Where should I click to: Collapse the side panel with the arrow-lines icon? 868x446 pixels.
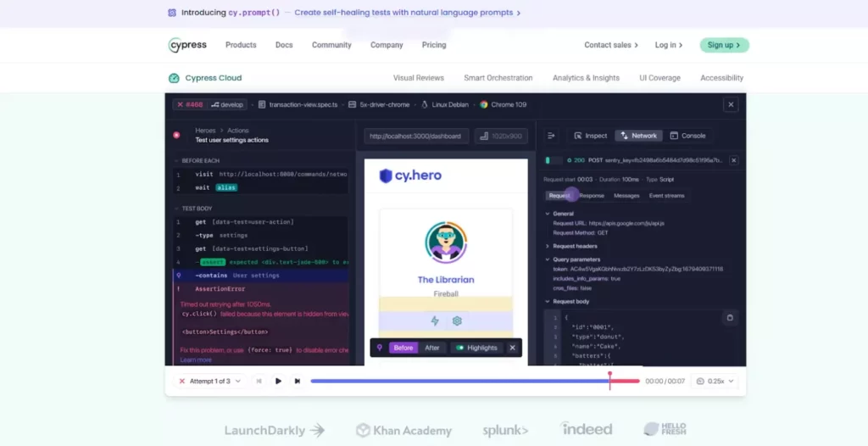click(551, 136)
